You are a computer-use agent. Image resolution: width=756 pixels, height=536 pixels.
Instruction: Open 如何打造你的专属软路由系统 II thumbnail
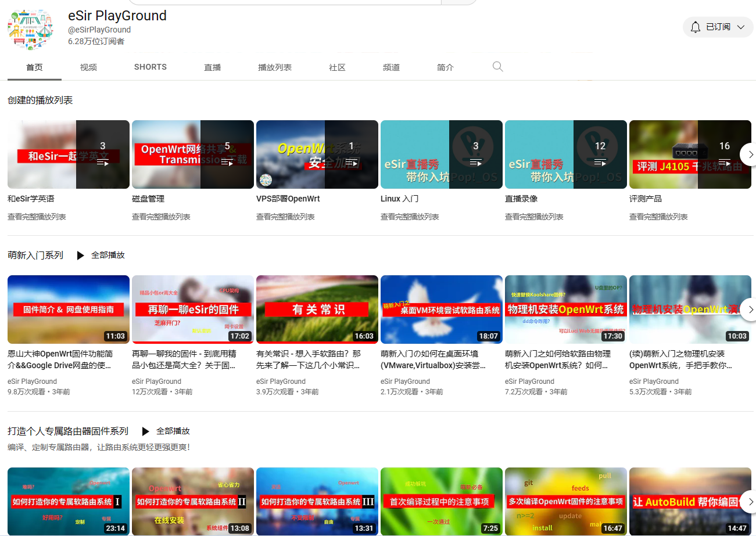193,502
